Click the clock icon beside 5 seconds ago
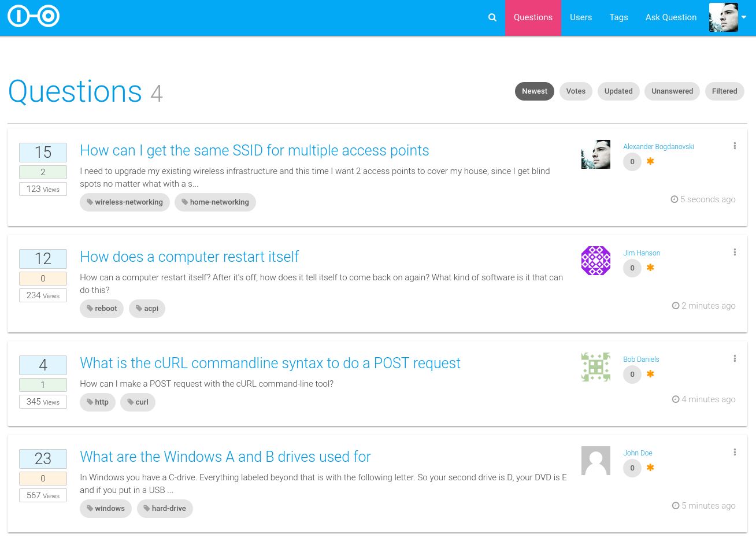 (x=675, y=199)
